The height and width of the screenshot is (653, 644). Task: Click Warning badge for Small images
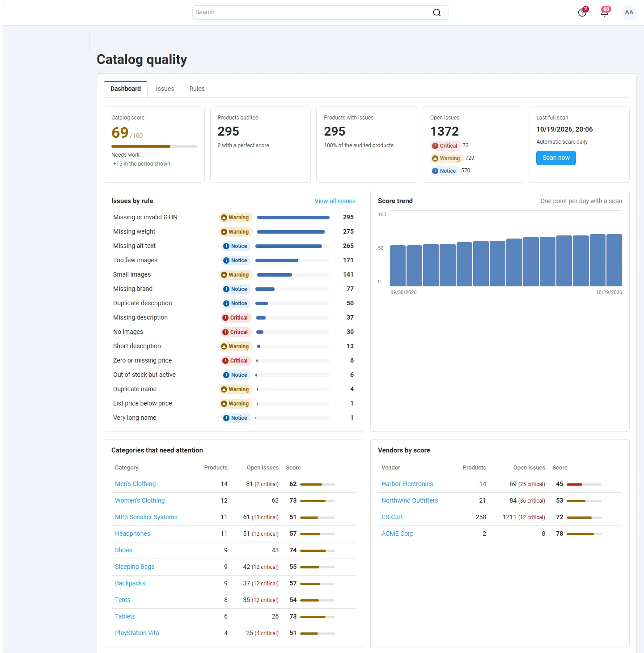(x=236, y=275)
